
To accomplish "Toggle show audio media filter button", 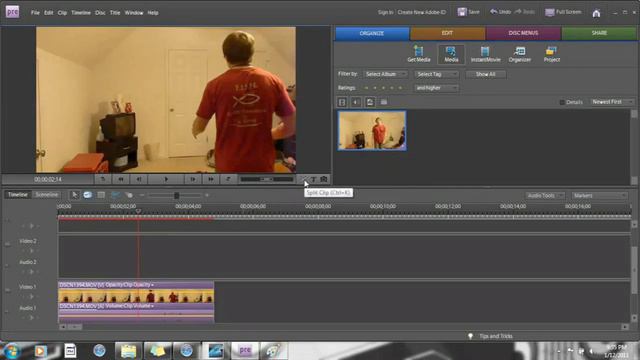I will (x=356, y=102).
